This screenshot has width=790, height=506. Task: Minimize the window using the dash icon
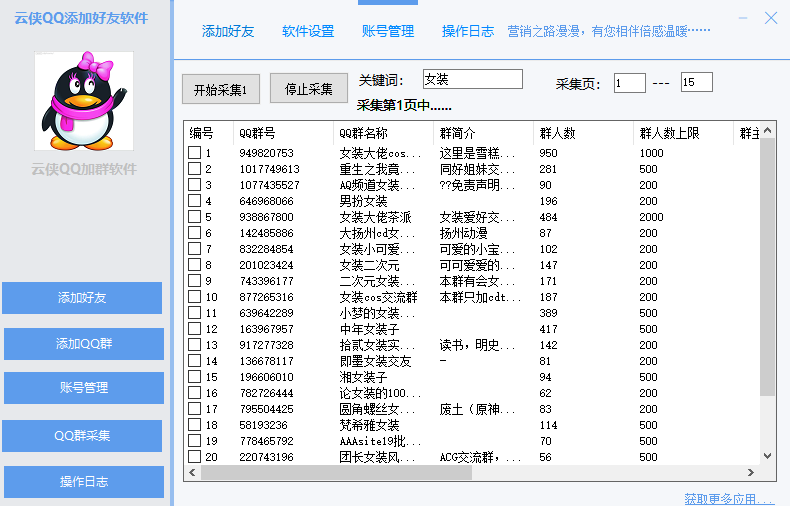point(742,18)
